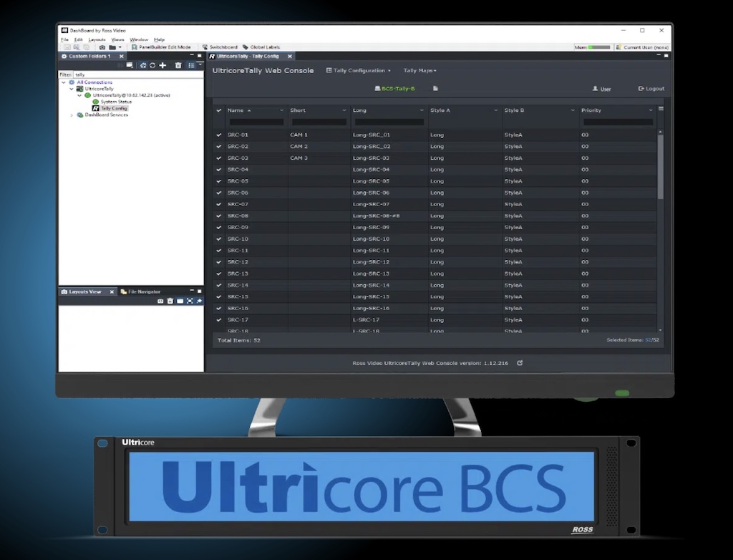
Task: Open the Edit menu
Action: [78, 40]
